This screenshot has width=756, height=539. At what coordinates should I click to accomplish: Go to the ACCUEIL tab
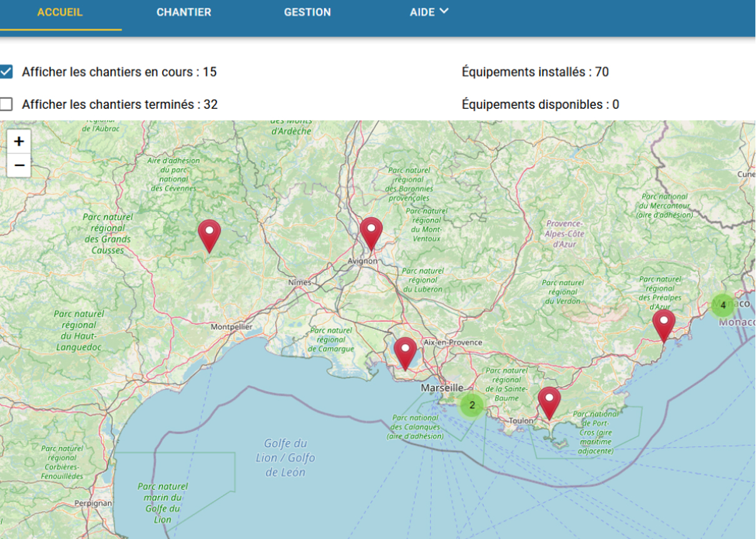[60, 13]
